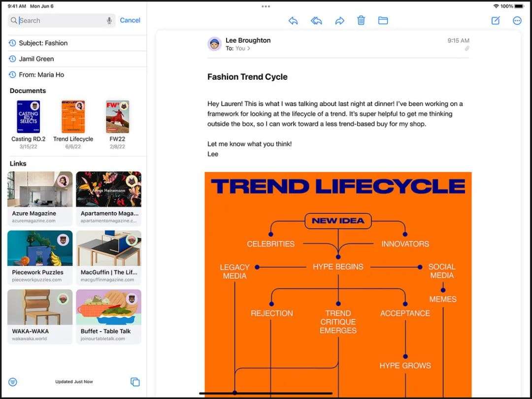Select recent search Jamil Green
532x399 pixels.
point(77,59)
